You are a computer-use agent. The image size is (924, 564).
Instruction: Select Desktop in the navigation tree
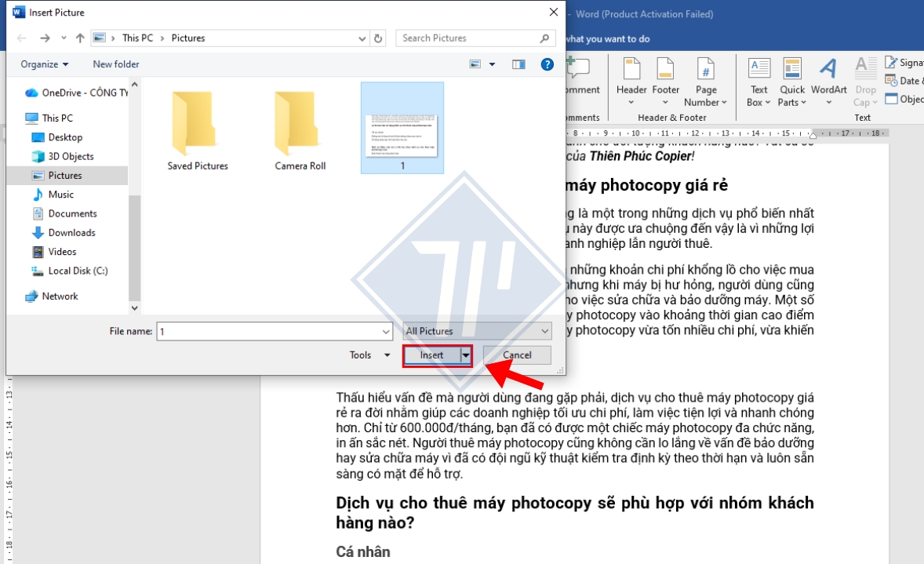coord(65,137)
